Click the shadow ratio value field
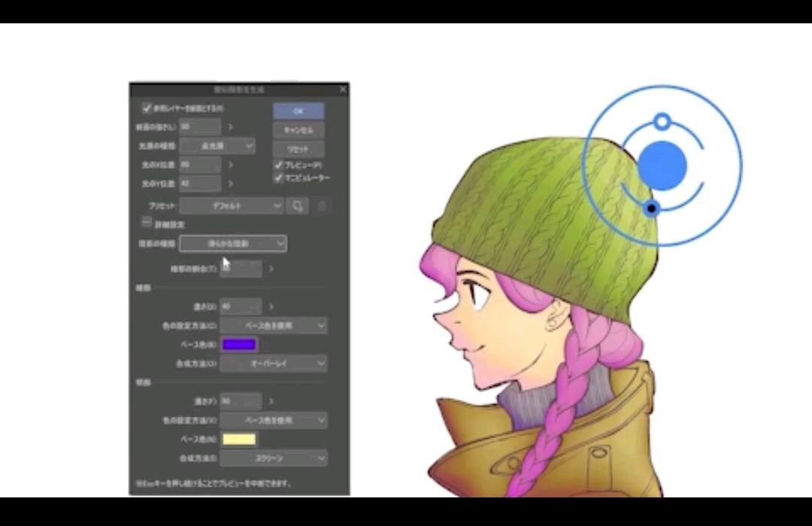812x526 pixels. tap(241, 269)
